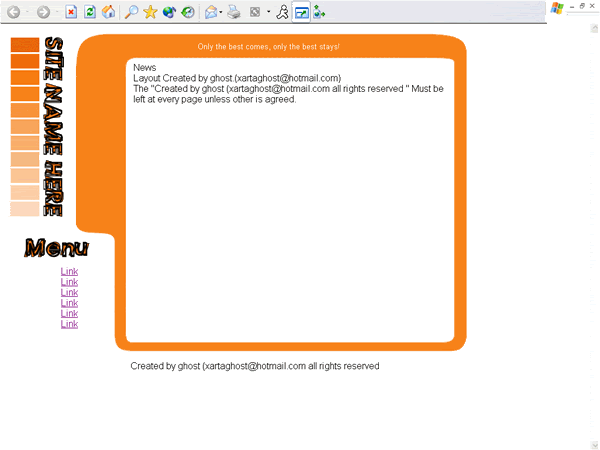
Task: Click the last Link in the Menu list
Action: click(69, 324)
